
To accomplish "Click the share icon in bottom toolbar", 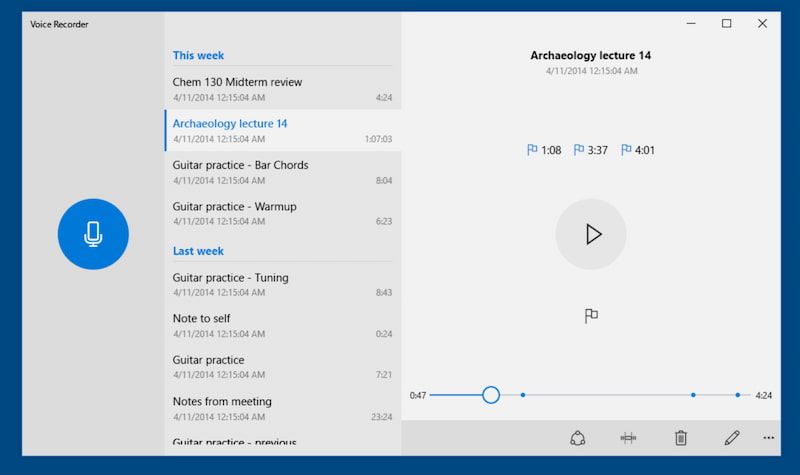I will click(577, 438).
